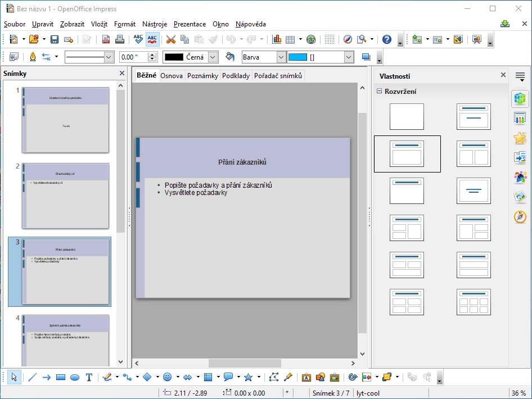Open the blue fill color swatch dropdown
This screenshot has width=532, height=399.
(348, 57)
